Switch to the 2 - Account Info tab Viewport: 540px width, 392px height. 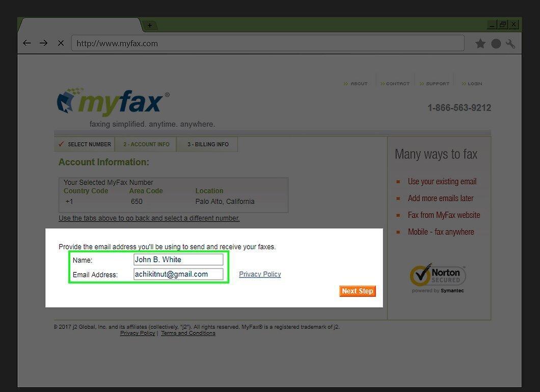146,144
